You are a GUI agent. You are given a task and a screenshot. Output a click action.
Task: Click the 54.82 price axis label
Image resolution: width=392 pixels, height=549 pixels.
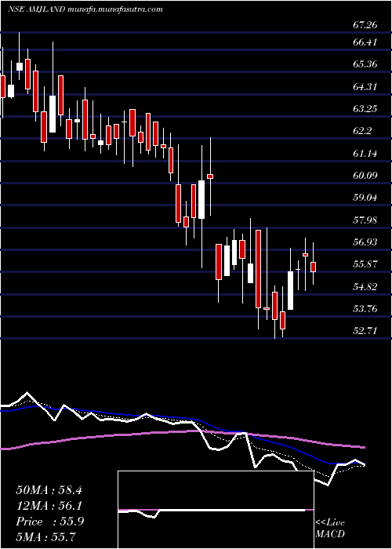click(365, 287)
